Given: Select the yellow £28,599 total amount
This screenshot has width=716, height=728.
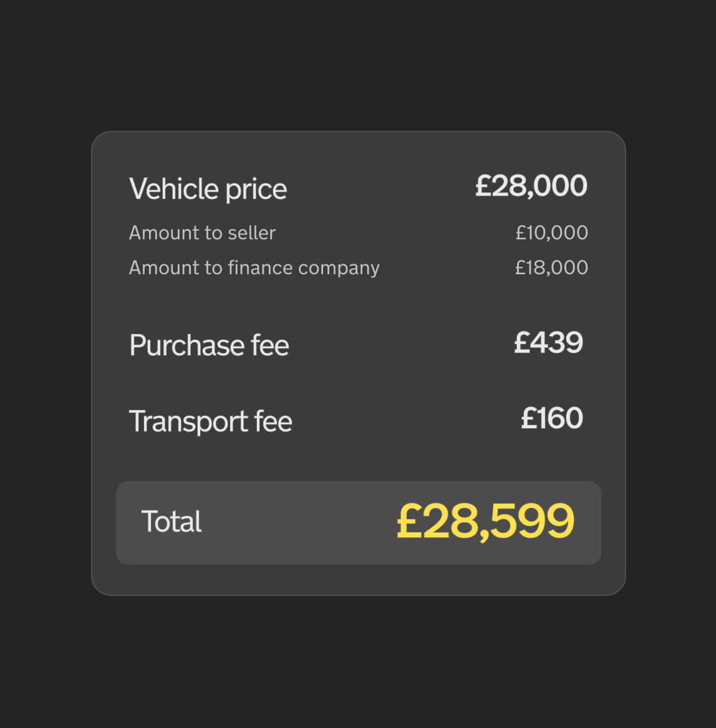Looking at the screenshot, I should [x=485, y=522].
